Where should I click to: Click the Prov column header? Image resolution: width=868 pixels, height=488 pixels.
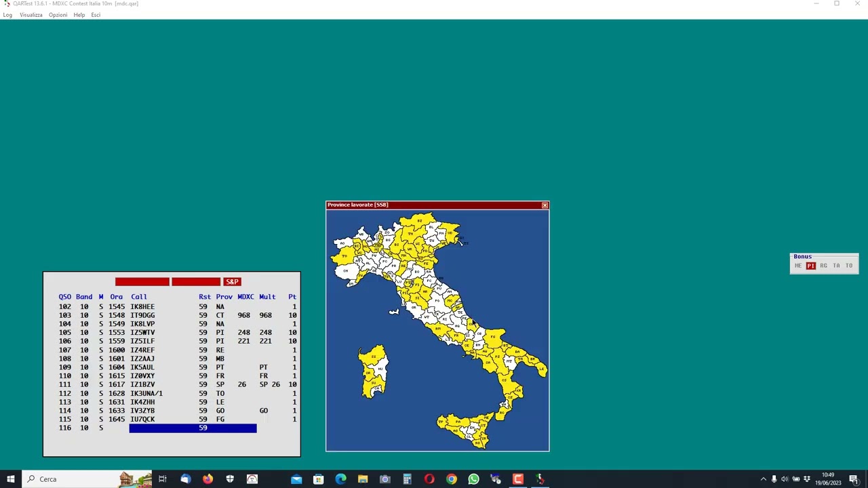pyautogui.click(x=224, y=297)
